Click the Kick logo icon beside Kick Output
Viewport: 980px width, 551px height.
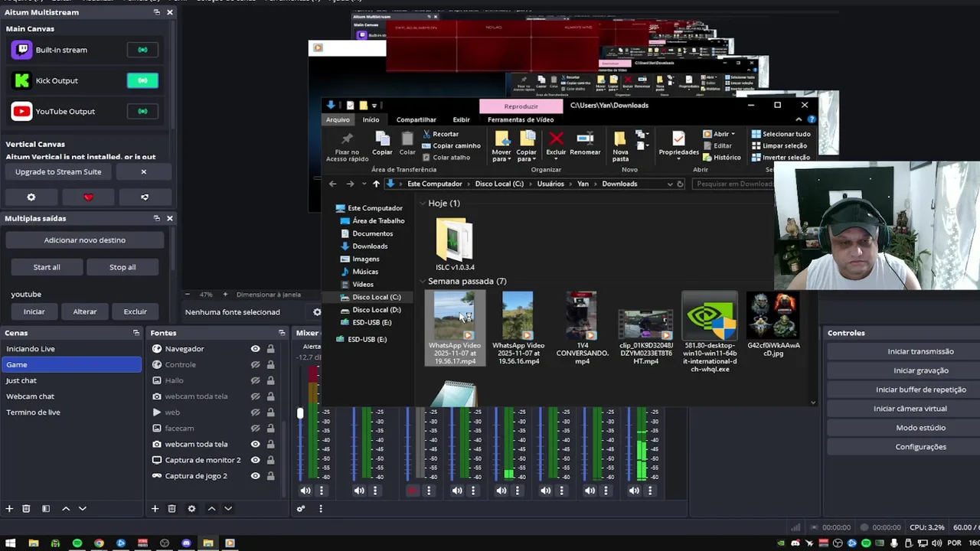(22, 80)
